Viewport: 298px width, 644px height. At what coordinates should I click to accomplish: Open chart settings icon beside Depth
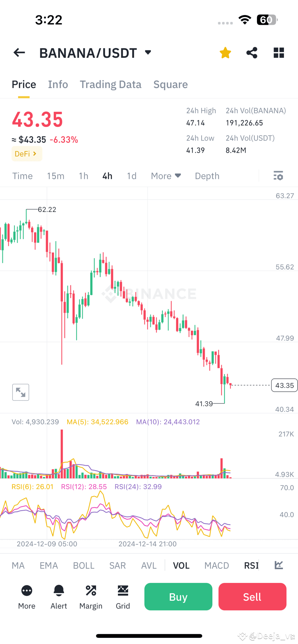click(278, 176)
